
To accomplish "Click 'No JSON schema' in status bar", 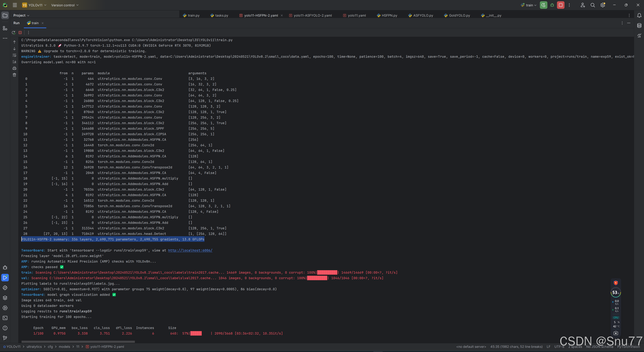I will pyautogui.click(x=600, y=346).
